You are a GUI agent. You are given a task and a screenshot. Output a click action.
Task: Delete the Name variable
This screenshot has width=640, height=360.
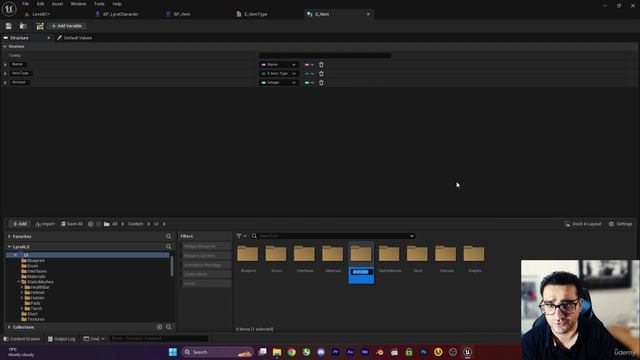[x=321, y=64]
